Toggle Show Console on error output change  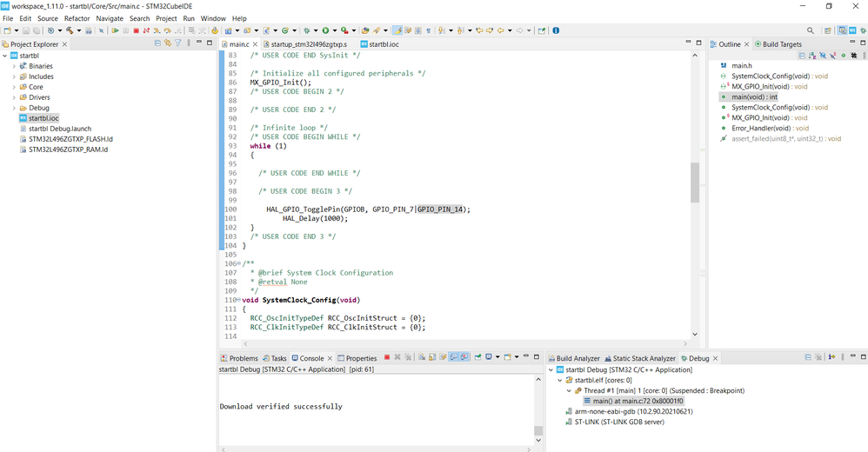tap(464, 357)
